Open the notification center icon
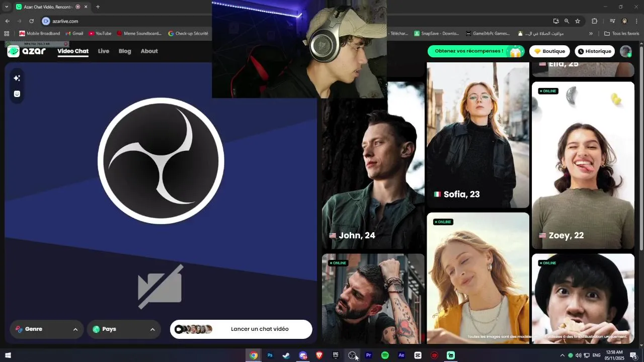 (x=633, y=355)
